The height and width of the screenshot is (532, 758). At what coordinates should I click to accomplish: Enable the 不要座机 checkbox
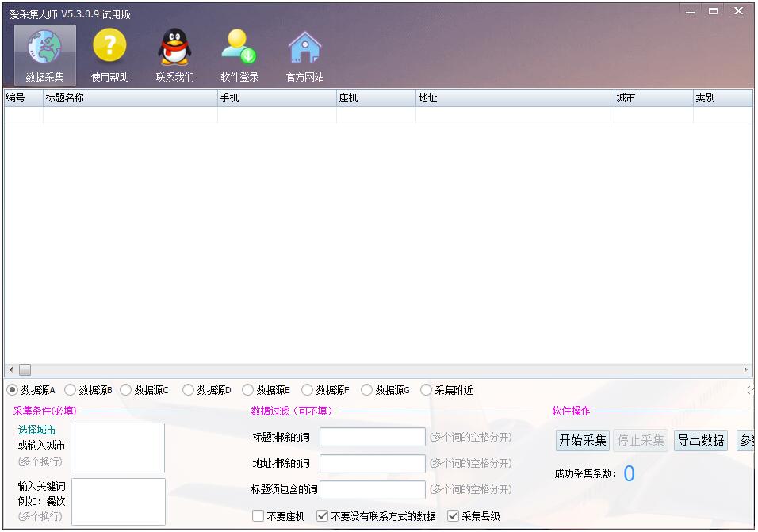tap(257, 515)
